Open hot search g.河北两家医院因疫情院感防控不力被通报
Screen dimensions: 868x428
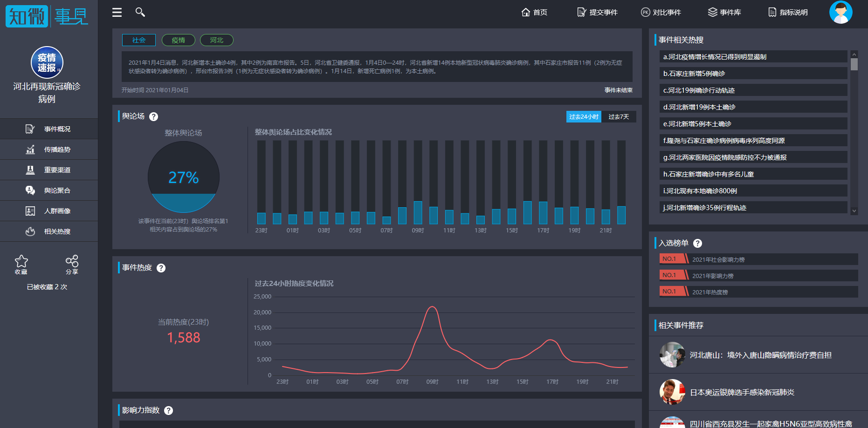pyautogui.click(x=753, y=157)
